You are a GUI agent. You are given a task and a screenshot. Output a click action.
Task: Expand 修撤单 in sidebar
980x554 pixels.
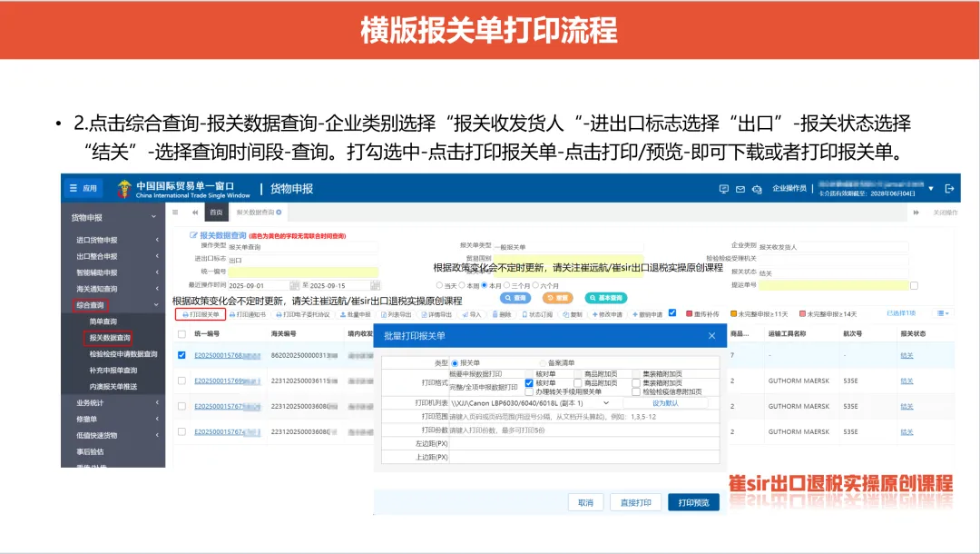(113, 419)
